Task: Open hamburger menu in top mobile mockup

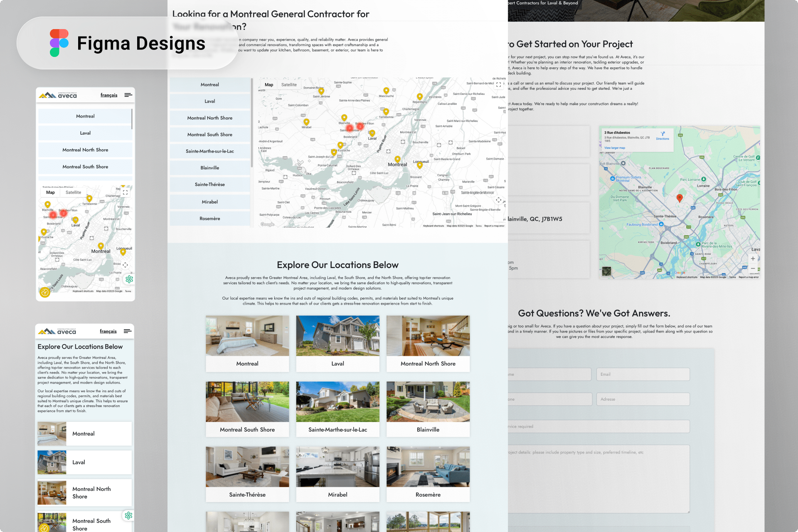Action: pos(128,95)
